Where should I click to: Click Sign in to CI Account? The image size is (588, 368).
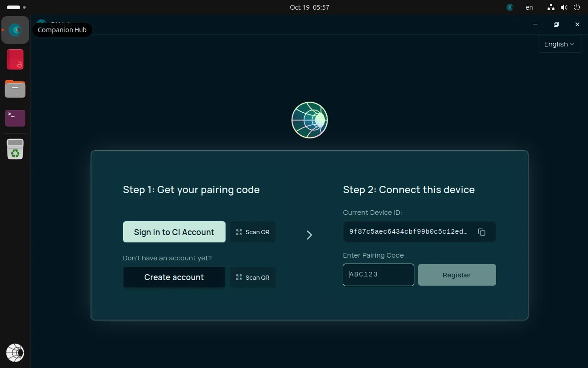(x=174, y=232)
